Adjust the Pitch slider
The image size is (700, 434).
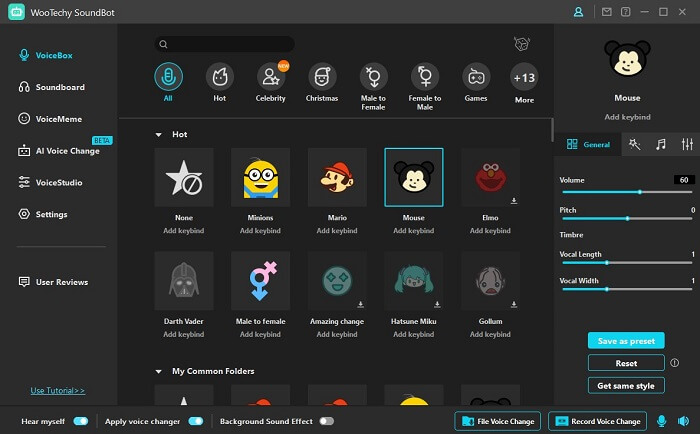coord(627,218)
